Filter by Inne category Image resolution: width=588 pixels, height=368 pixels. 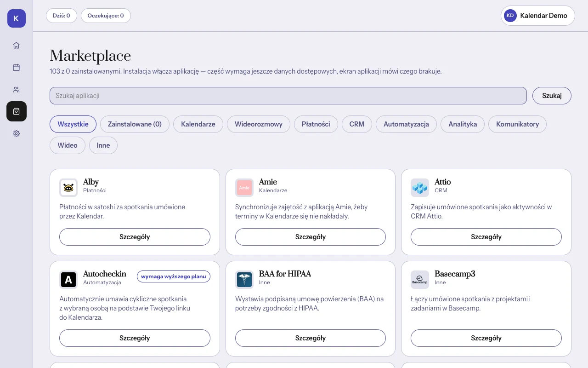point(103,145)
